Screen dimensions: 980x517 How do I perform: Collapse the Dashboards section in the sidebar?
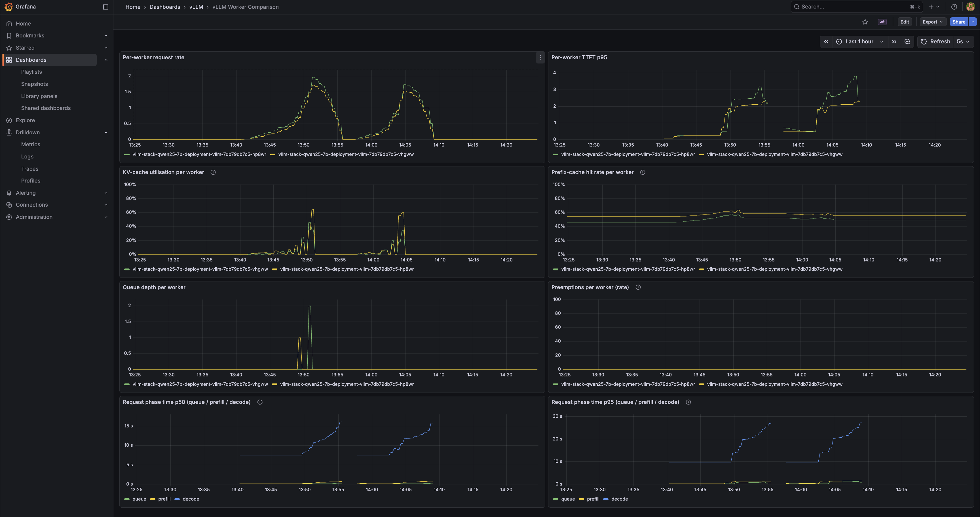click(106, 60)
